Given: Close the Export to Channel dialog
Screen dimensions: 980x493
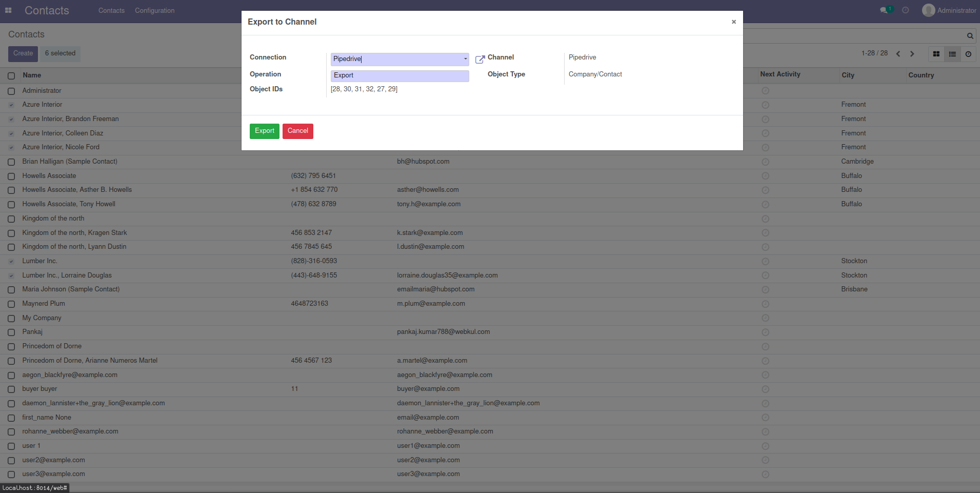Looking at the screenshot, I should click(733, 22).
